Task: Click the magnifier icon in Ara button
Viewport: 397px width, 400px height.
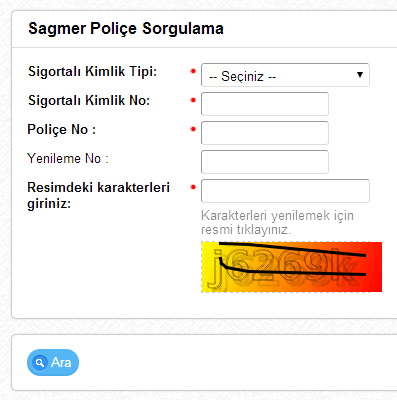Action: pos(40,363)
